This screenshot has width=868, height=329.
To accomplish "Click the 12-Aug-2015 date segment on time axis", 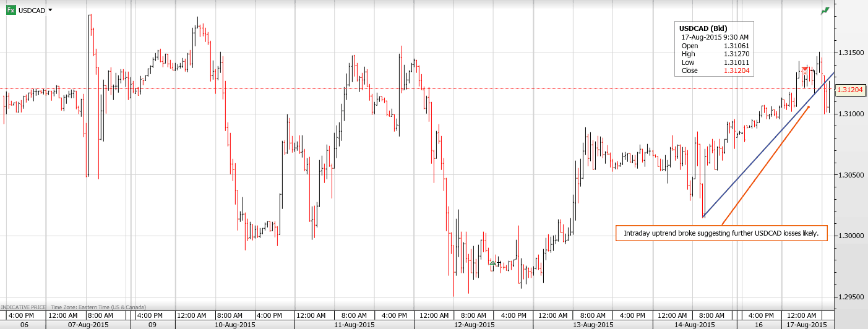I will point(475,325).
